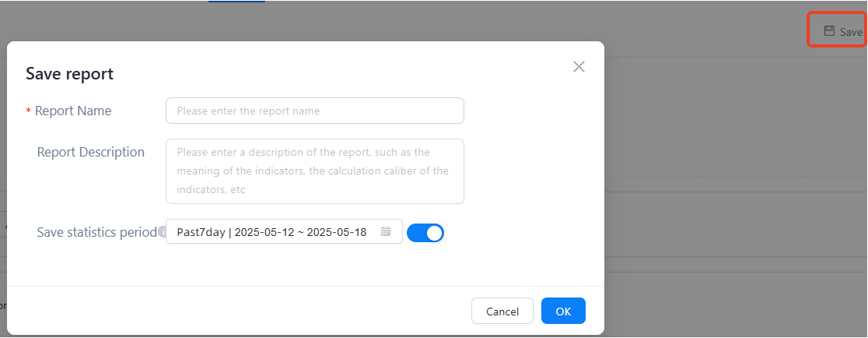Click info icon beside Save statistics period
This screenshot has width=868, height=338.
pos(162,232)
